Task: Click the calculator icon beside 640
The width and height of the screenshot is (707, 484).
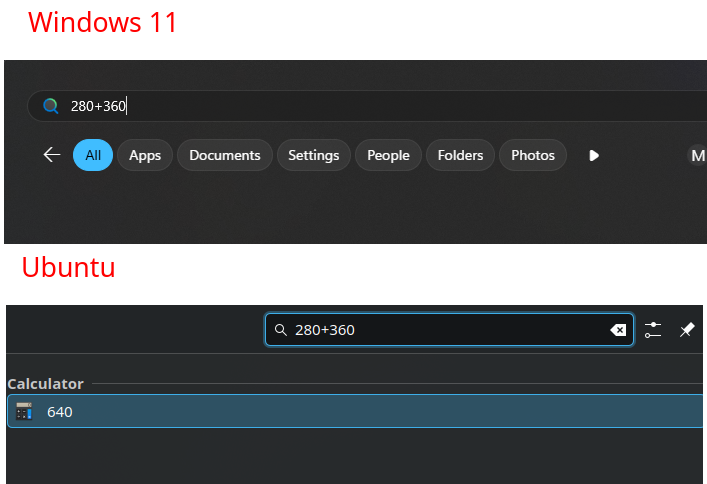Action: (x=24, y=411)
